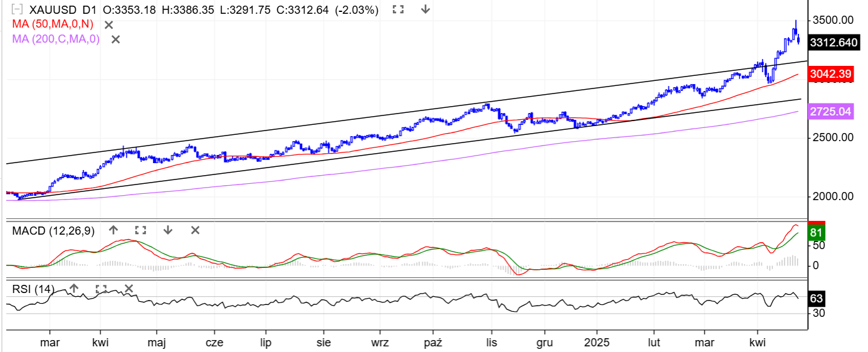
Task: Select the XAUUSD D1 symbol label
Action: click(x=63, y=10)
